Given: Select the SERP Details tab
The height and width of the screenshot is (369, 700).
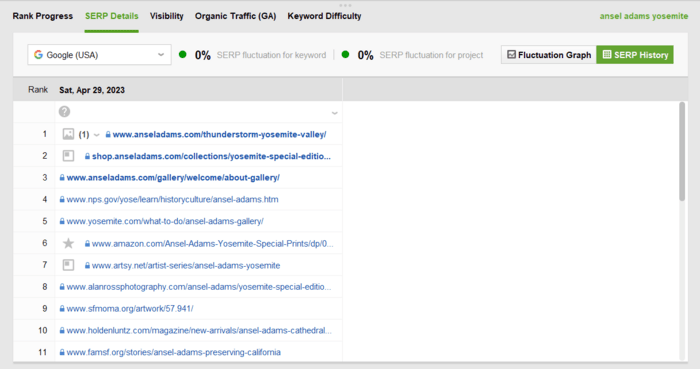Looking at the screenshot, I should point(112,16).
